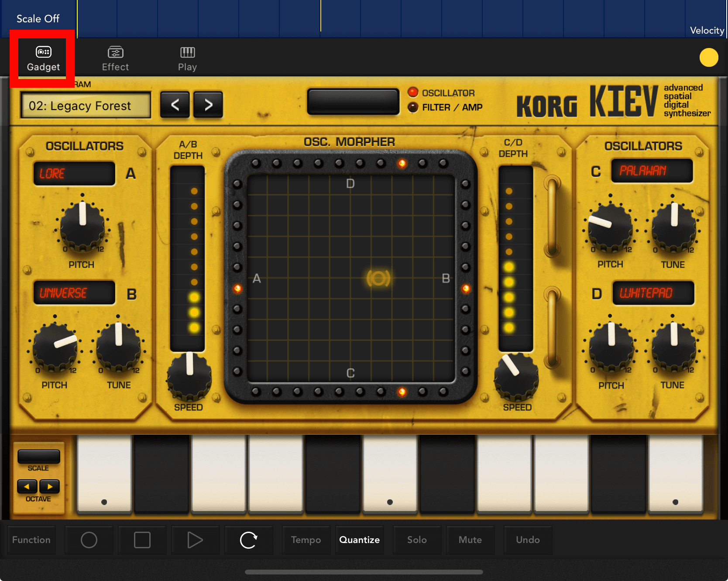Click oscillator A PITCH knob
This screenshot has height=581, width=728.
[x=82, y=226]
